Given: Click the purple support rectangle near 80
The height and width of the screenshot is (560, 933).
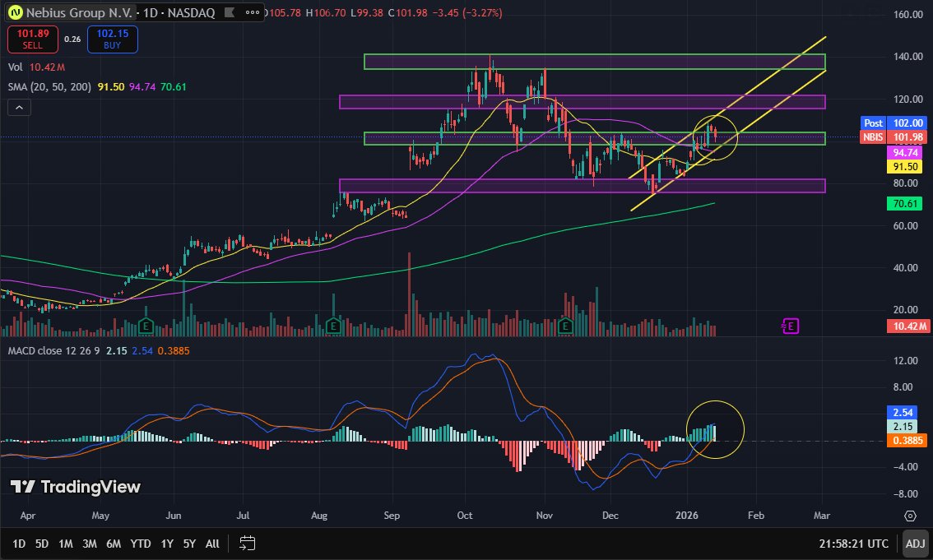Looking at the screenshot, I should click(582, 186).
